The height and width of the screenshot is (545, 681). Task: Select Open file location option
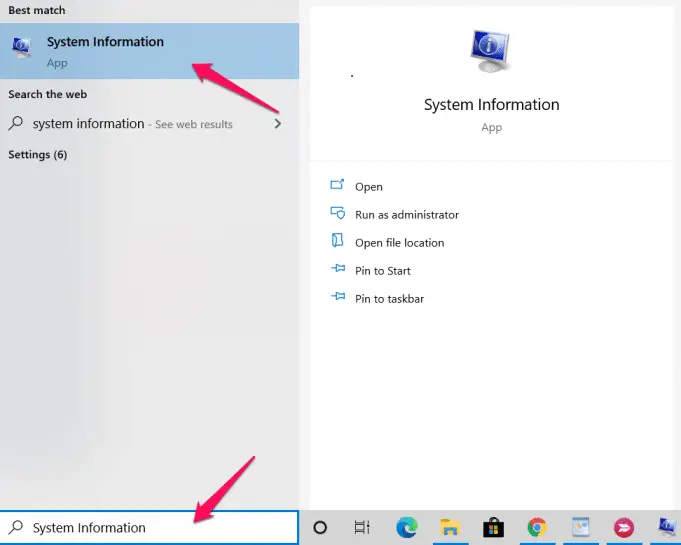(x=399, y=243)
